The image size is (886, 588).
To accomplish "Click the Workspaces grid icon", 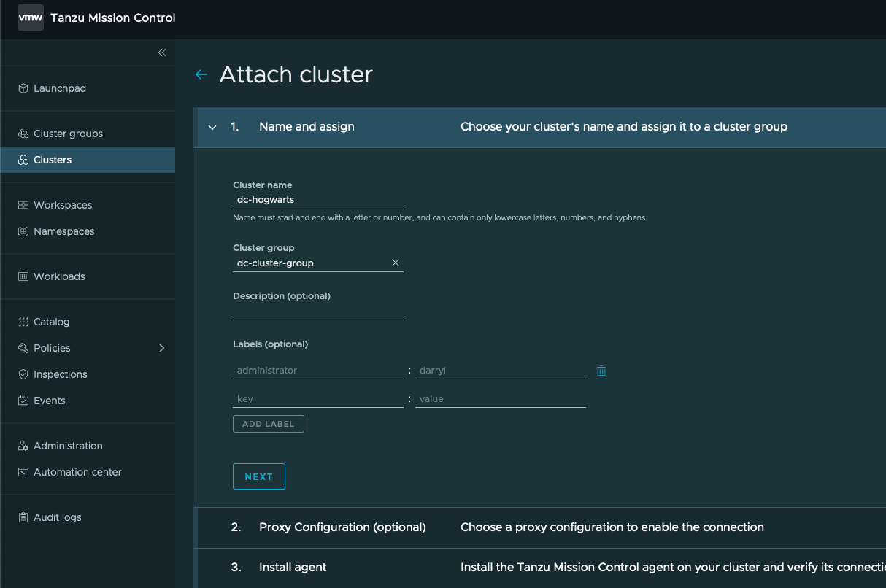I will pyautogui.click(x=23, y=205).
